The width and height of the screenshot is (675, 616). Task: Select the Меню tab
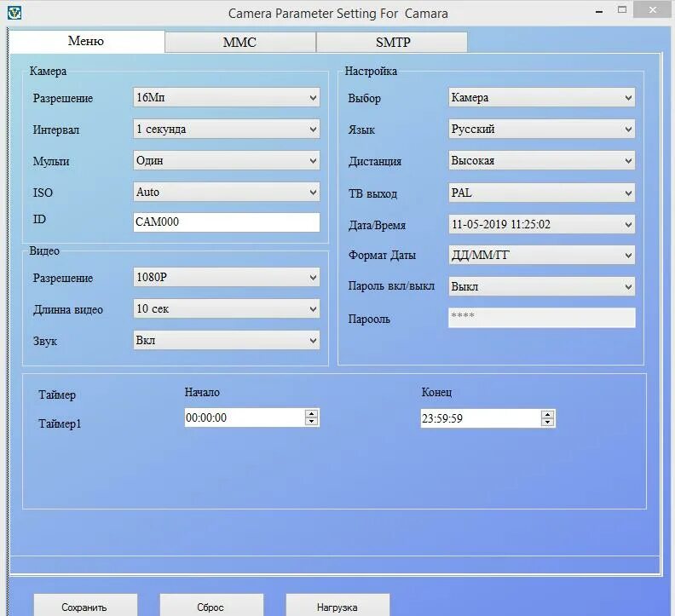coord(86,42)
